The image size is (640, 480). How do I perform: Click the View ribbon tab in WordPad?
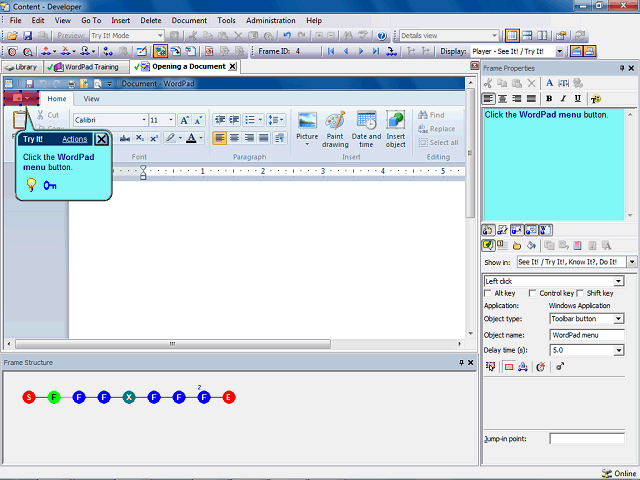pyautogui.click(x=91, y=99)
